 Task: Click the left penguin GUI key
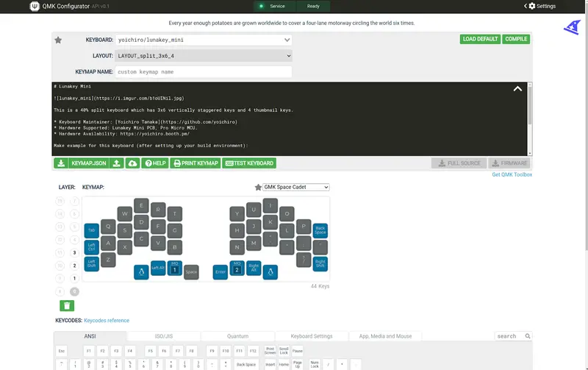[141, 272]
